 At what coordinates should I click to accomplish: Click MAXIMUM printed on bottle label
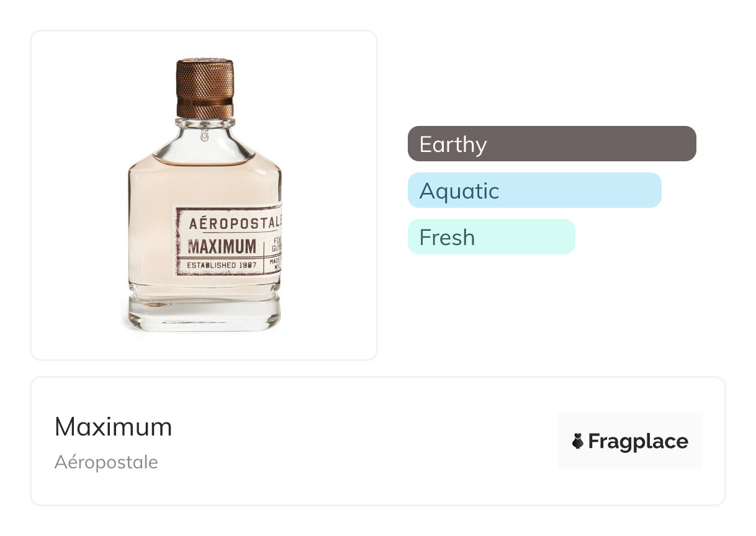pyautogui.click(x=221, y=247)
